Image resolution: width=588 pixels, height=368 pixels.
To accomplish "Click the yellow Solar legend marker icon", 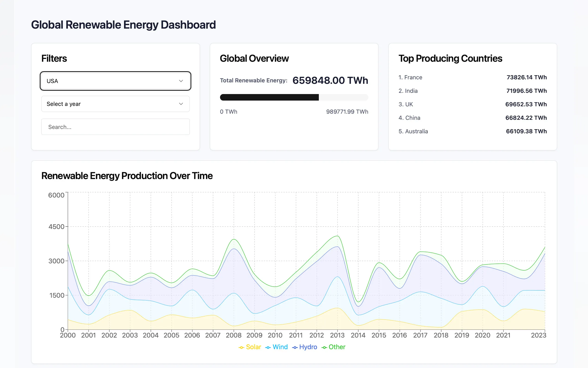I will coord(241,348).
